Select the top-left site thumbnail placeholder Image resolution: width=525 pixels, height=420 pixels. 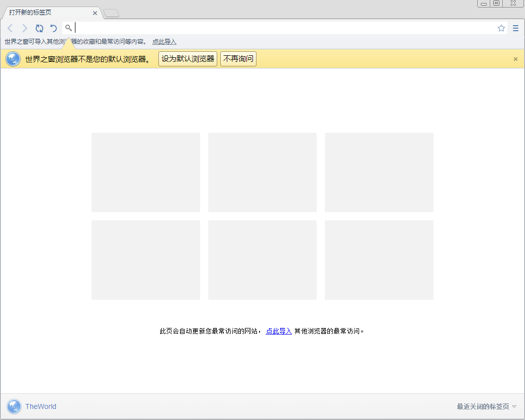[145, 172]
